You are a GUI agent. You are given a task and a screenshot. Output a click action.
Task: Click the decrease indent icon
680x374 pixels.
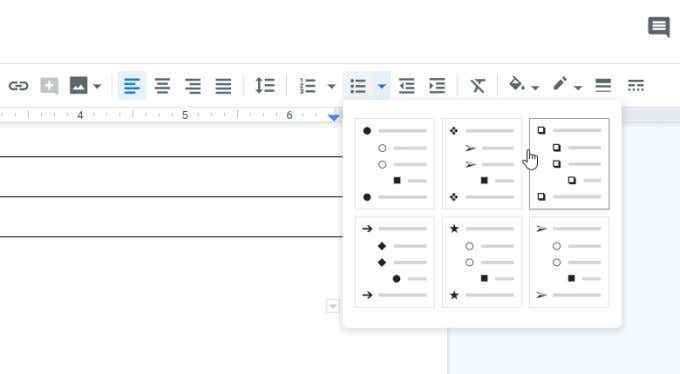click(407, 85)
